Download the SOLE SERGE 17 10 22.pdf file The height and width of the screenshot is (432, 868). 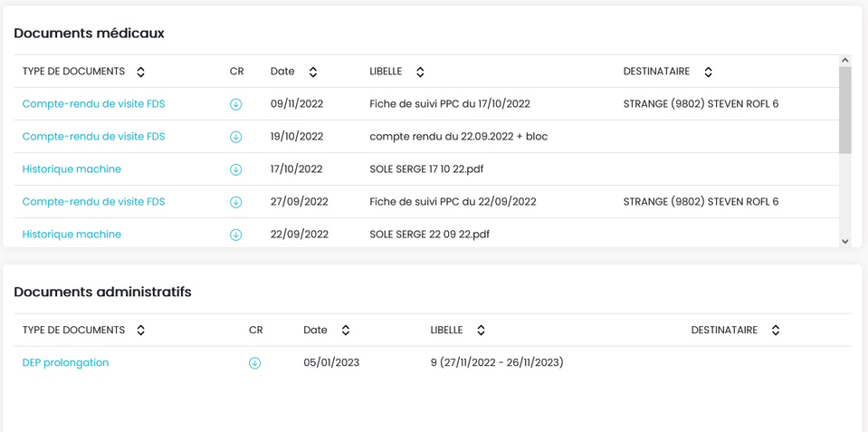pyautogui.click(x=236, y=169)
